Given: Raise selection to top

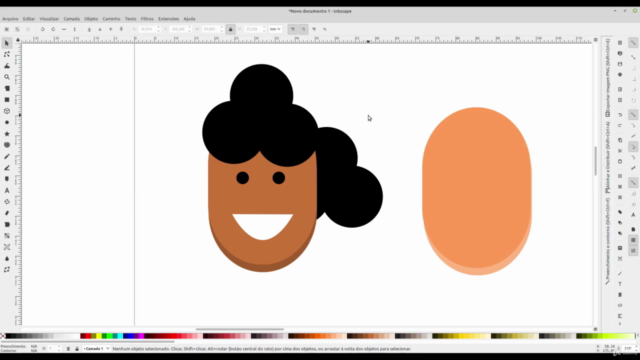Looking at the screenshot, I should 121,29.
